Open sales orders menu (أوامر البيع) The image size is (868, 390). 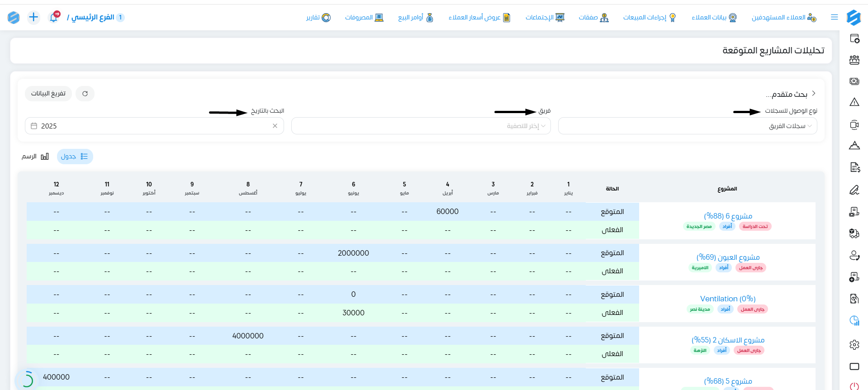416,17
